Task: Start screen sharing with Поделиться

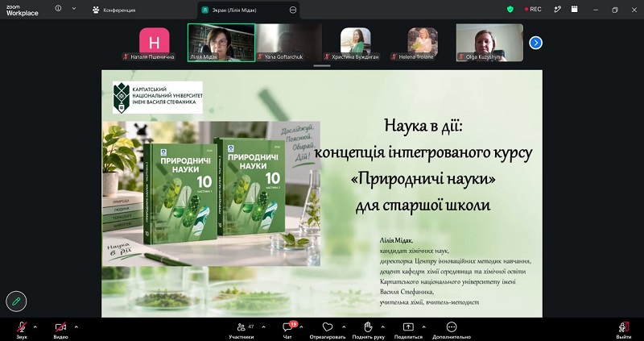Action: tap(408, 330)
